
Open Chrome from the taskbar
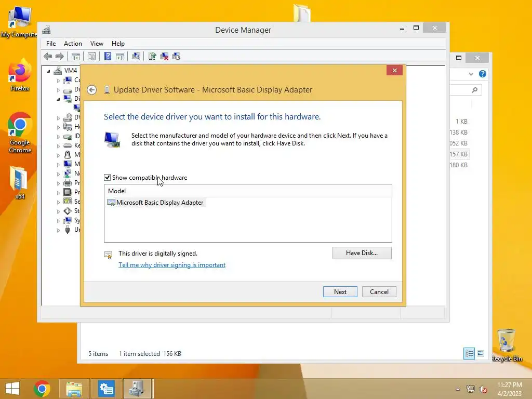(42, 389)
